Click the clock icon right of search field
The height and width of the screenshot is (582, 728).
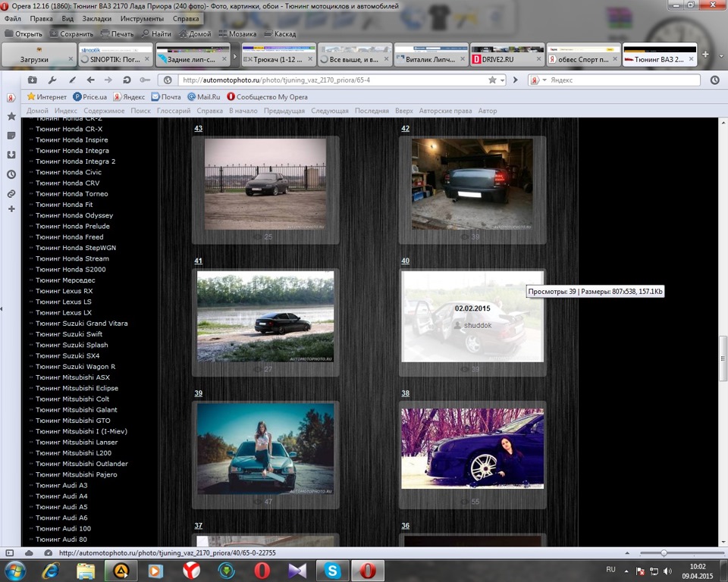tap(714, 80)
